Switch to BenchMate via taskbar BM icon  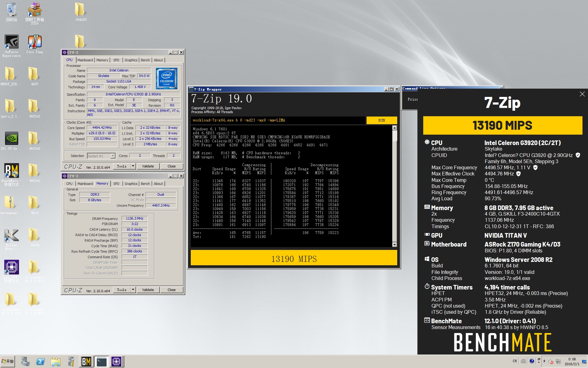86,362
